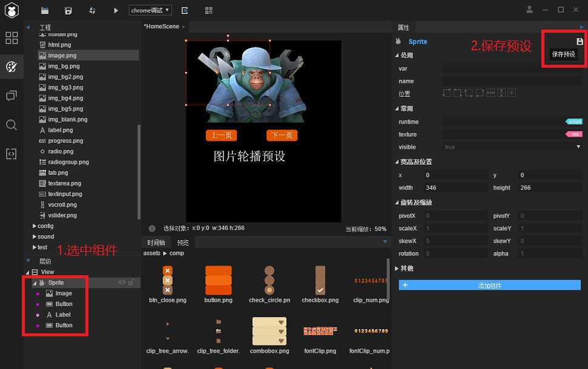
Task: Collapse the 宽高及位置 section
Action: (397, 162)
